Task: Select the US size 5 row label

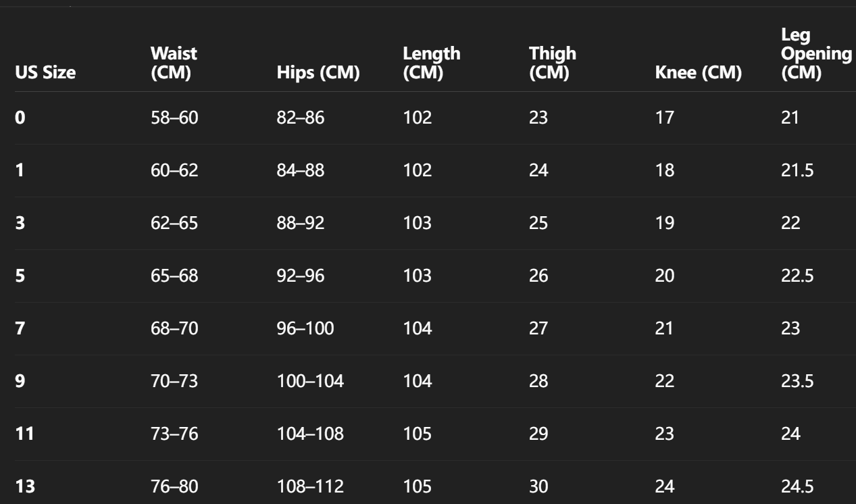Action: [x=20, y=276]
